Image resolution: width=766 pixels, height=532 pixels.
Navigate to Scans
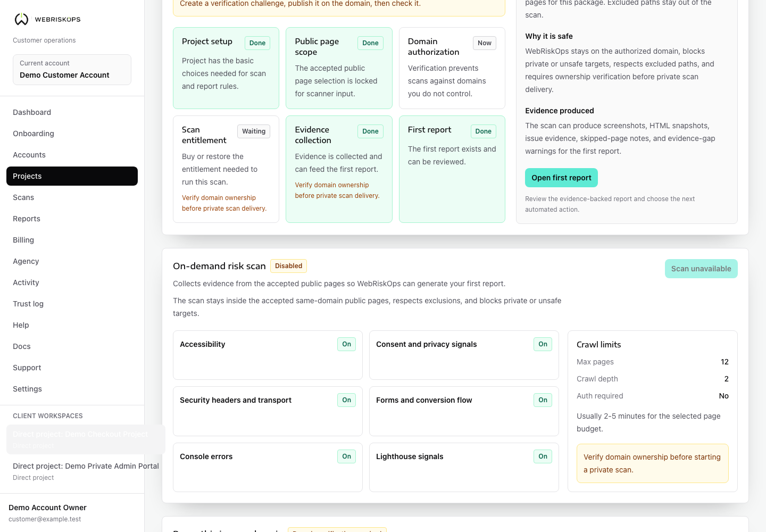(72, 197)
